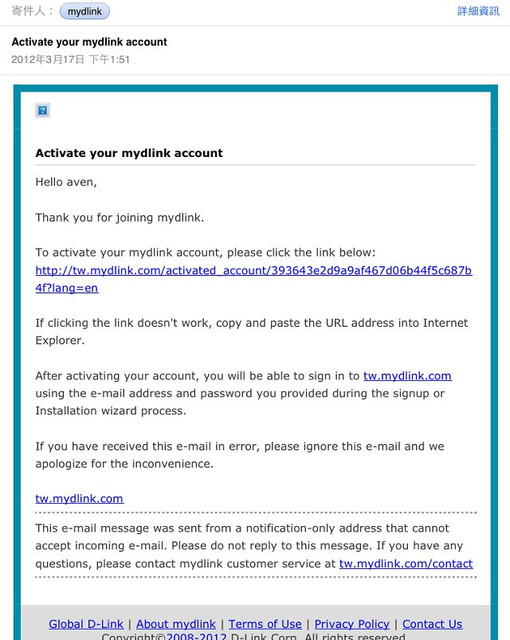Click the Thank you for joining mydlink text
Image resolution: width=510 pixels, height=640 pixels.
coord(120,218)
